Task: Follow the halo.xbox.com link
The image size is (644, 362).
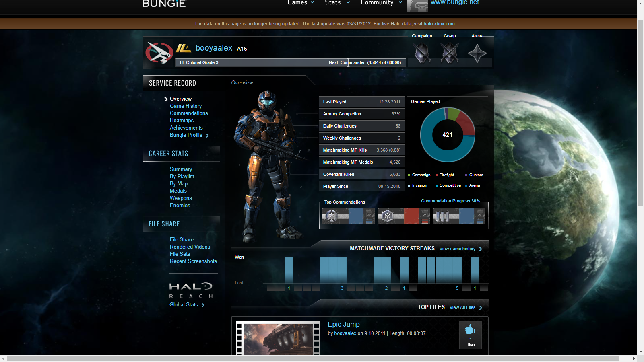Action: (x=439, y=24)
